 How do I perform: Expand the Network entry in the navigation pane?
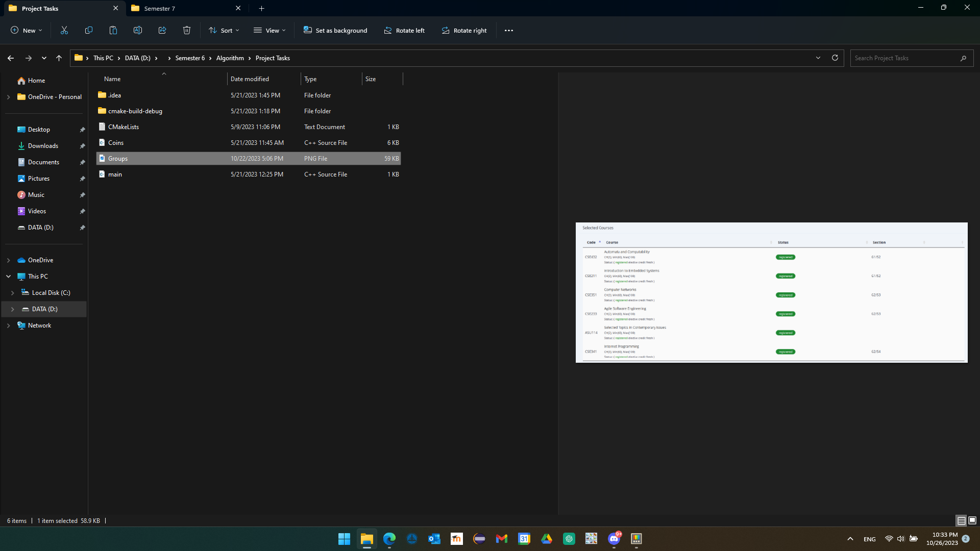pos(8,325)
